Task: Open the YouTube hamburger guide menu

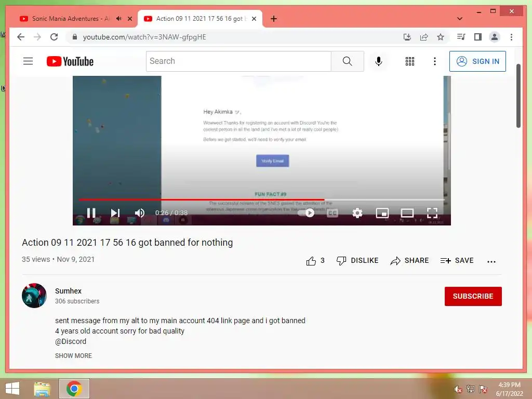Action: (28, 61)
